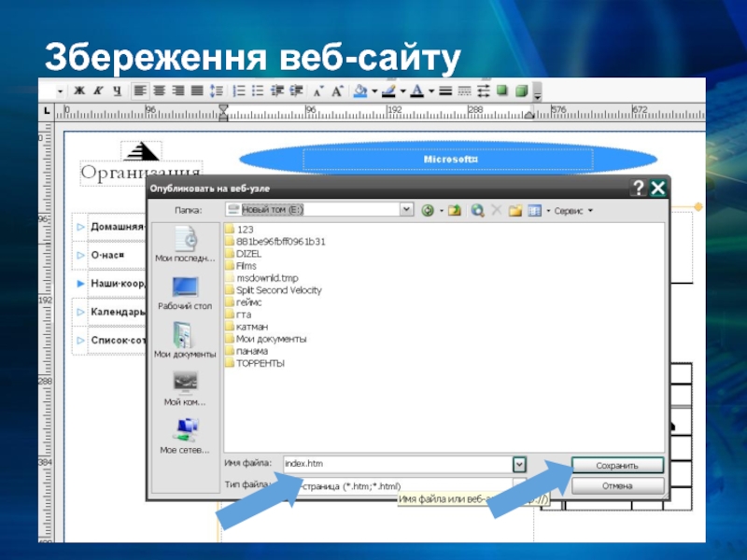
Task: Apply bulleted list formatting
Action: 258,91
